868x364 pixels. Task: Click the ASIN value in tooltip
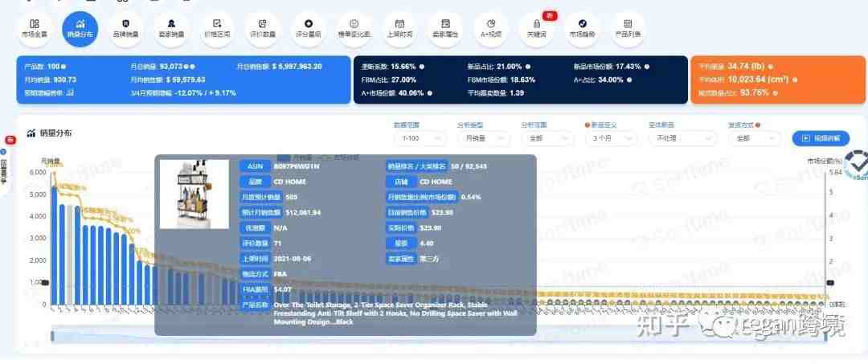pyautogui.click(x=297, y=166)
